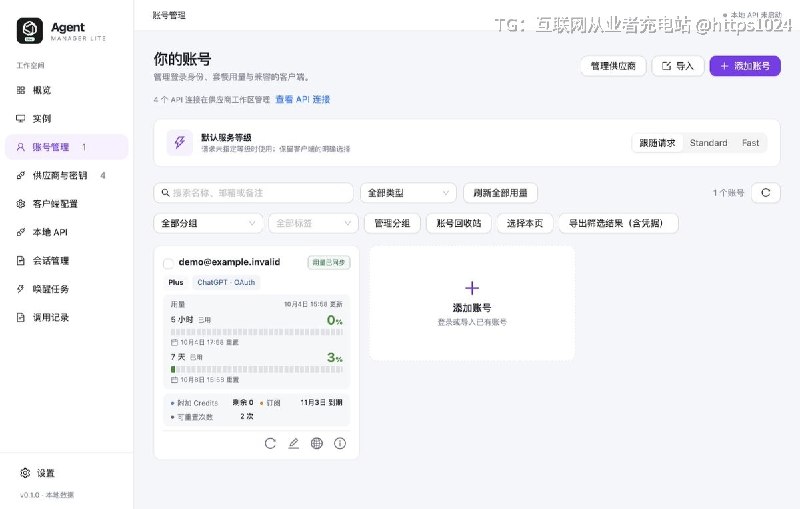Click the 概览 grid icon
The height and width of the screenshot is (509, 800).
21,90
